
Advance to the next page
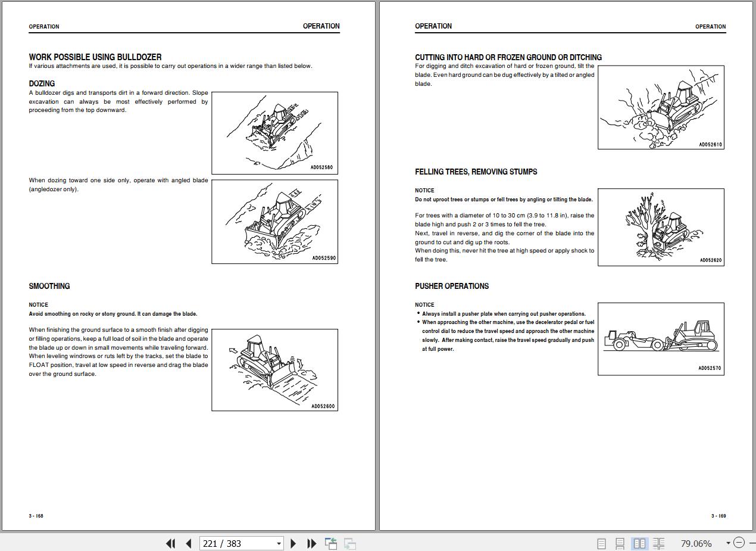pos(293,543)
